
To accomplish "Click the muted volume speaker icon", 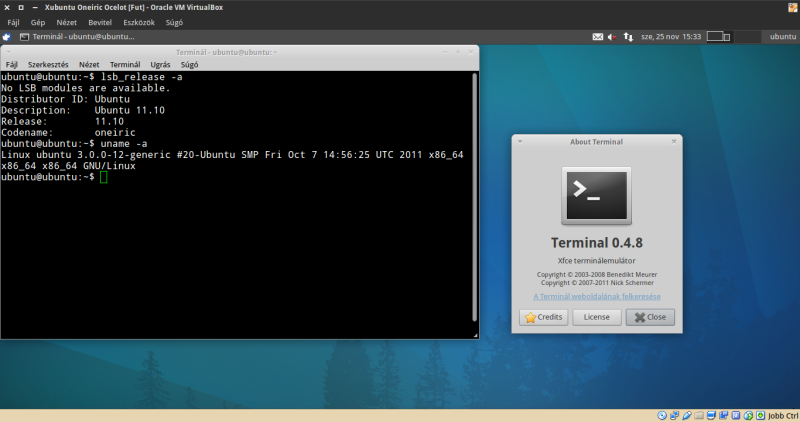I will [612, 37].
